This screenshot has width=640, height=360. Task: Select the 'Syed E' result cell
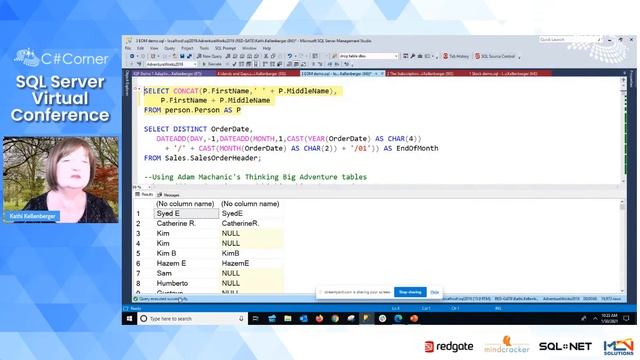coord(186,213)
